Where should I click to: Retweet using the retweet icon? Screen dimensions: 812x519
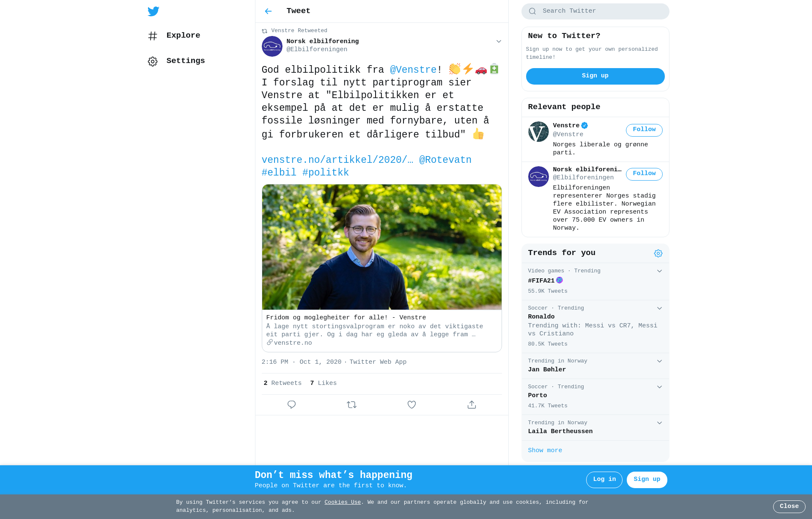pos(351,405)
